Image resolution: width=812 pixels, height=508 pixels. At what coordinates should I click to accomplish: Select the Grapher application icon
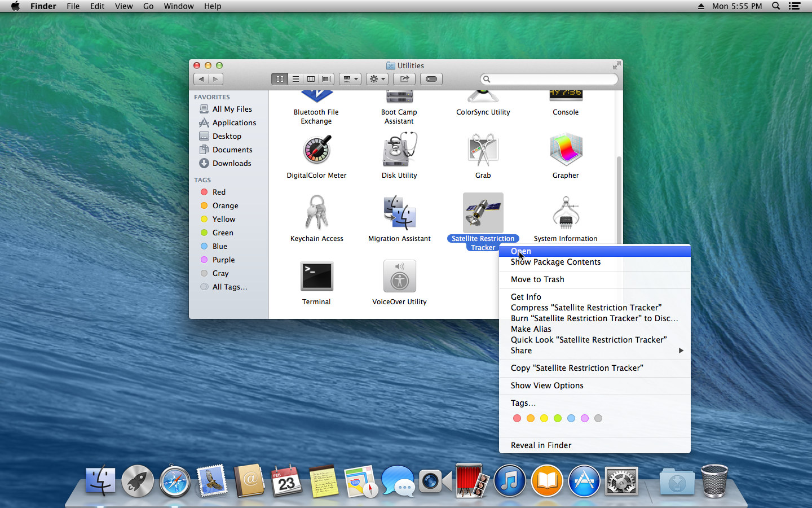click(x=566, y=150)
